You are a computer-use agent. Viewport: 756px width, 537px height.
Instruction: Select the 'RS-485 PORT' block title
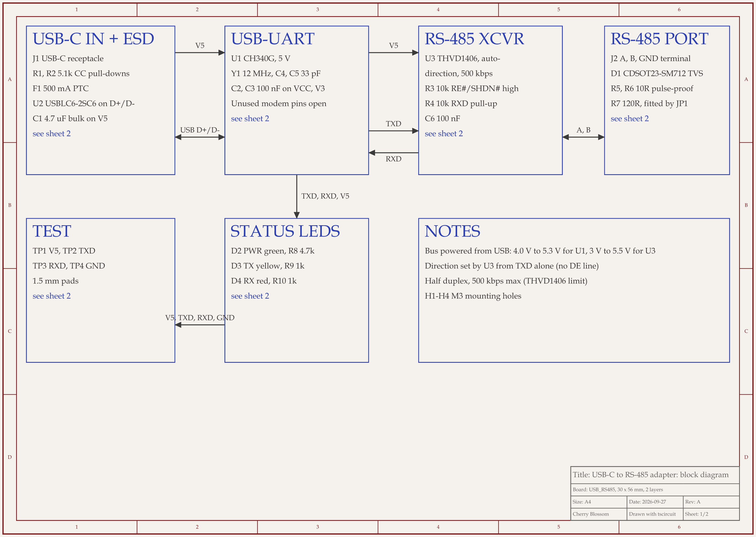click(659, 39)
